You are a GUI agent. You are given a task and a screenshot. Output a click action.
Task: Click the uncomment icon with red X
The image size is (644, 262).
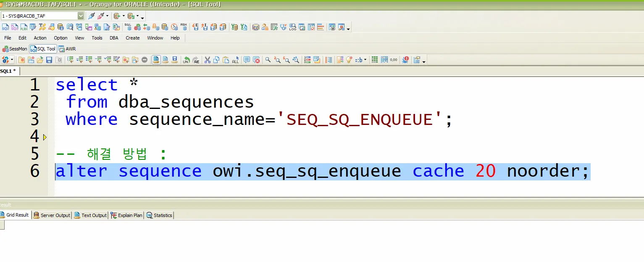click(256, 60)
